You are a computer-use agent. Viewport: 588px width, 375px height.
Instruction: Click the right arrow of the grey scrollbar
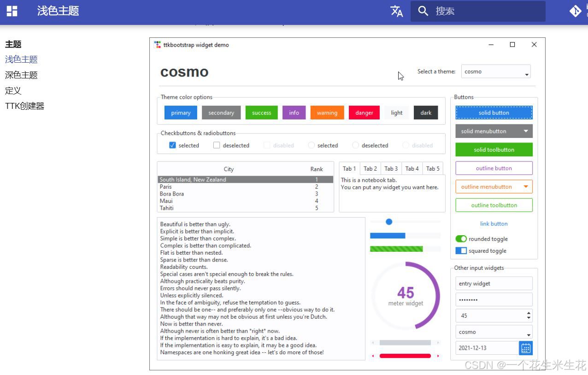(x=438, y=343)
